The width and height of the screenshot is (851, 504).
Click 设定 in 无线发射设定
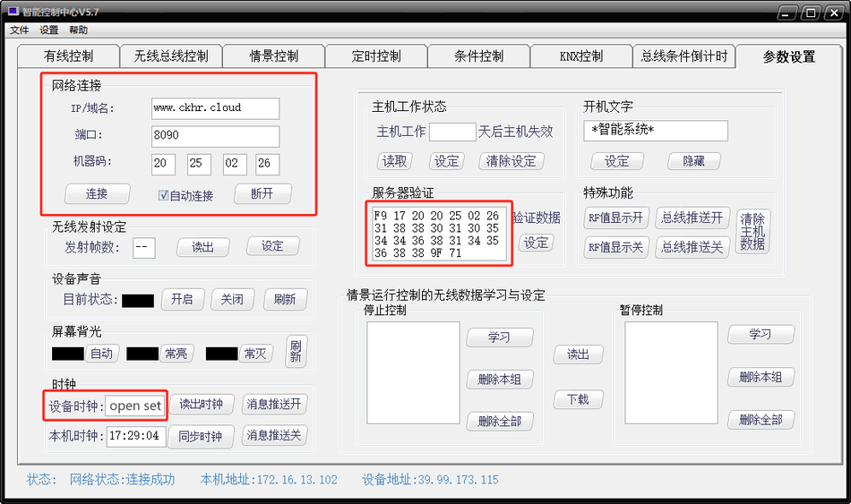pos(272,246)
